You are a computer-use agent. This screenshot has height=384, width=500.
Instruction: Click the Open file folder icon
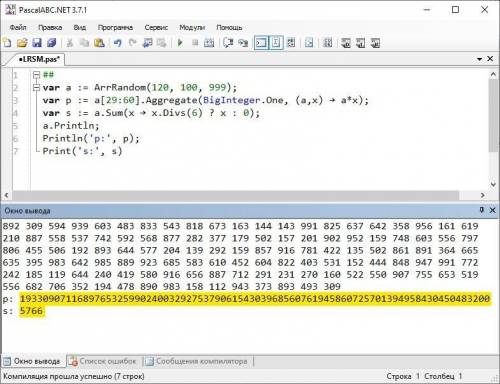22,43
